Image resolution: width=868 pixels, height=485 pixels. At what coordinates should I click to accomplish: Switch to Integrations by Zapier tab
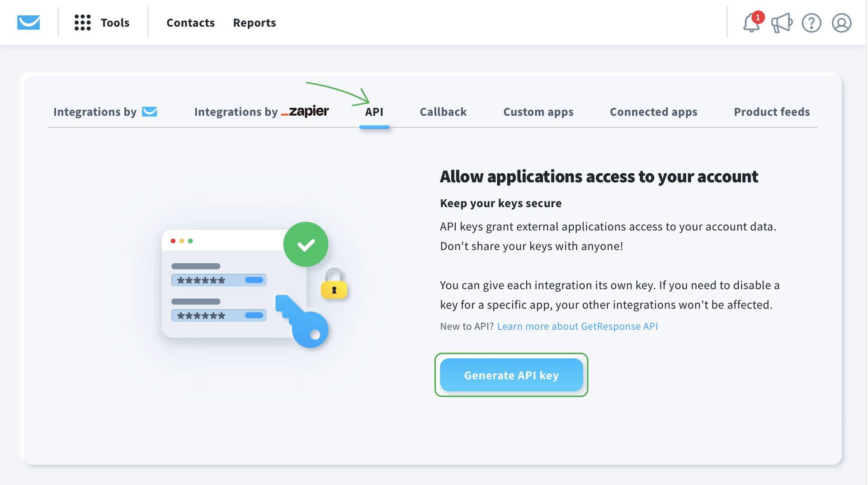coord(261,112)
